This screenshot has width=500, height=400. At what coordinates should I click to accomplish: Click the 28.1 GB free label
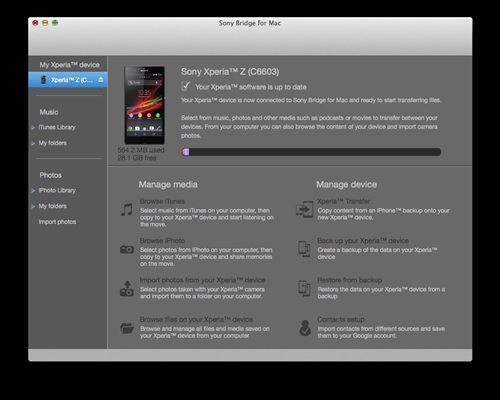137,158
